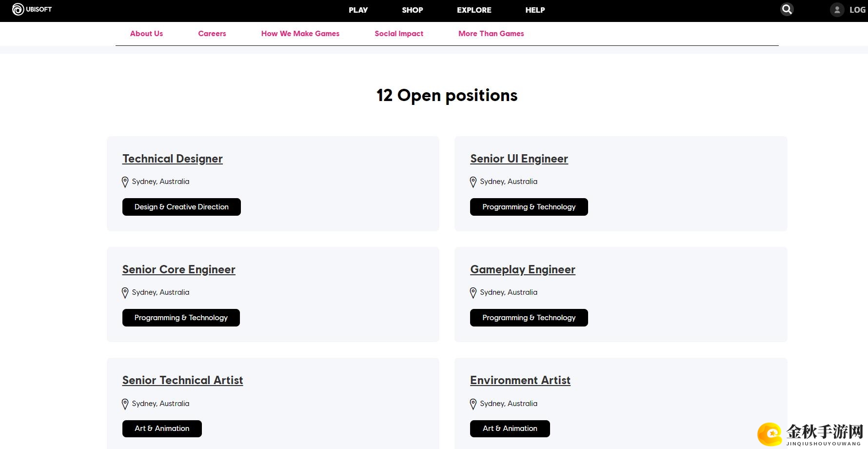Click the Ubisoft logo
This screenshot has height=449, width=868.
32,9
